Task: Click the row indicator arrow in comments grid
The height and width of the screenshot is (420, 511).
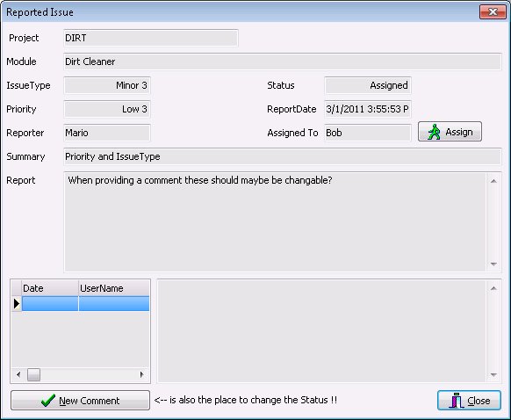Action: (x=17, y=304)
